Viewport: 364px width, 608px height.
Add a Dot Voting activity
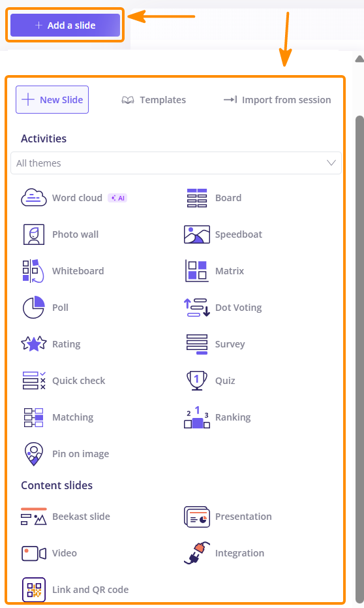tap(223, 308)
